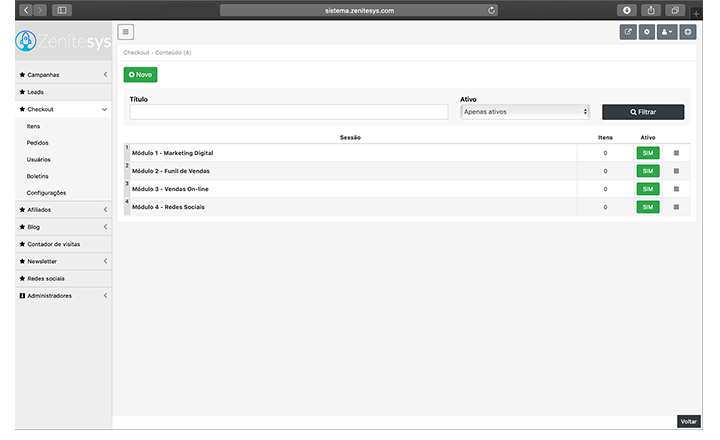Toggle SIM active status for Módulo 1
Screen dimensions: 720x440
647,153
